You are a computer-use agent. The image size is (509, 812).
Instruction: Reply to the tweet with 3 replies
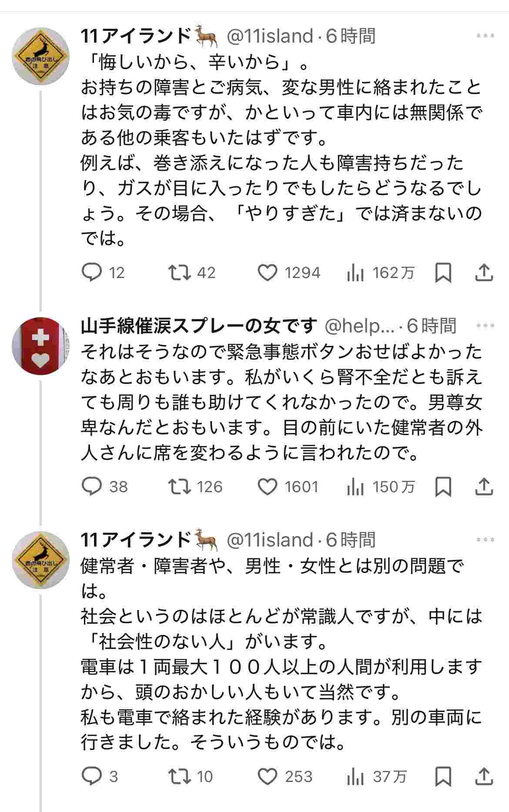[x=92, y=776]
